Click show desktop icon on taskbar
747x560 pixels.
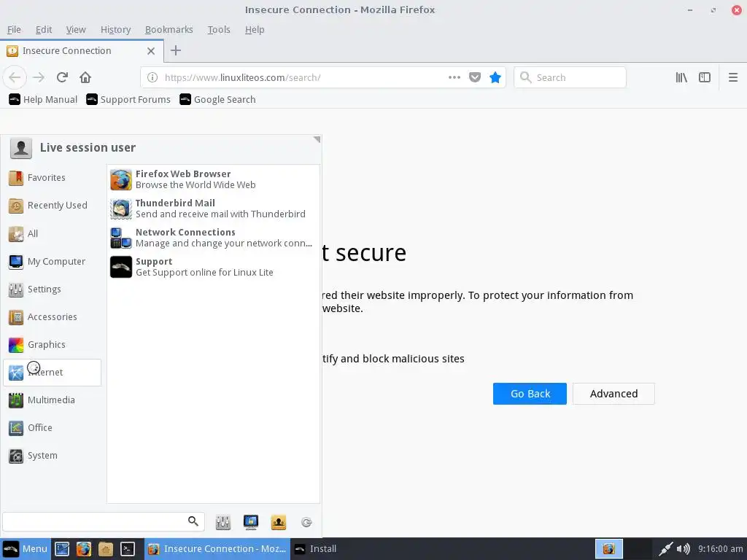pos(62,549)
